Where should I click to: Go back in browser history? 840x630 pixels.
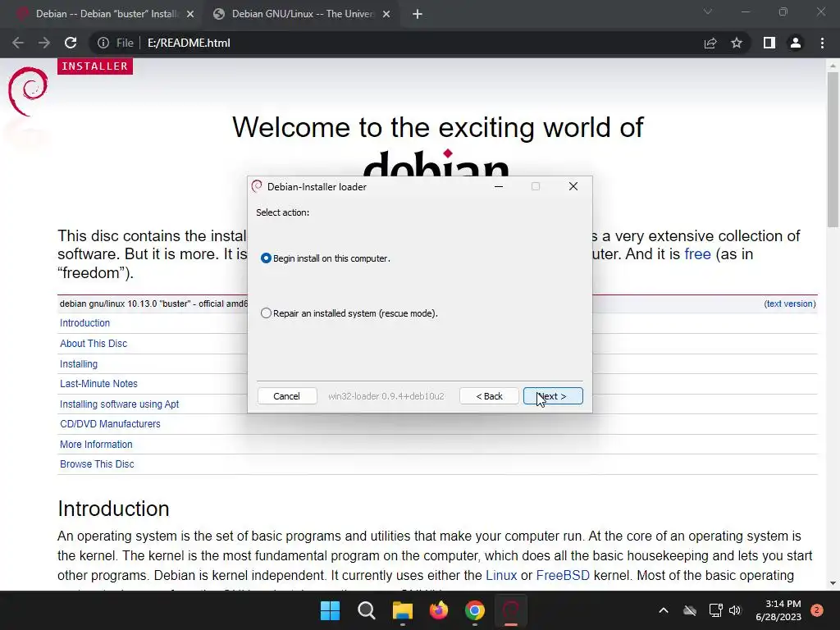pyautogui.click(x=18, y=43)
